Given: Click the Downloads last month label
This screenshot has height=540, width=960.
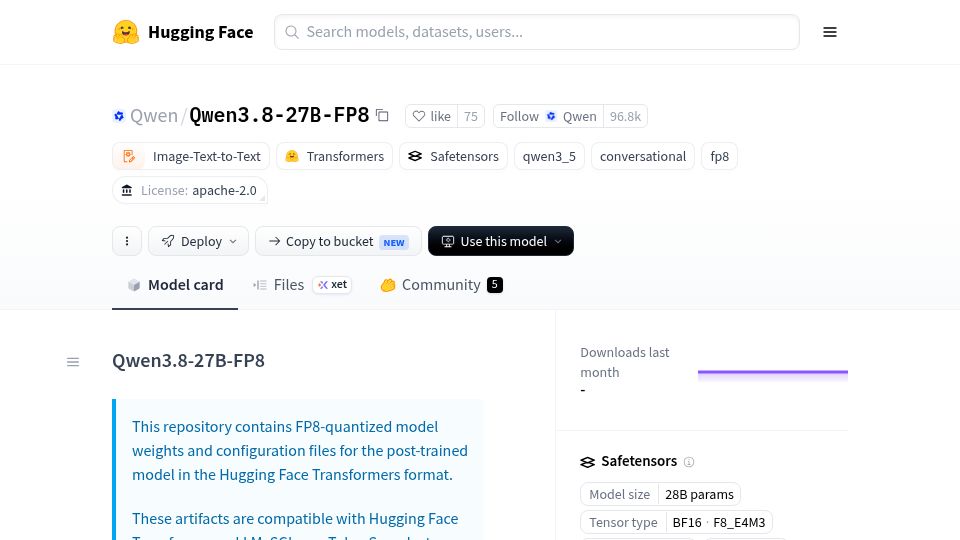Looking at the screenshot, I should coord(624,362).
